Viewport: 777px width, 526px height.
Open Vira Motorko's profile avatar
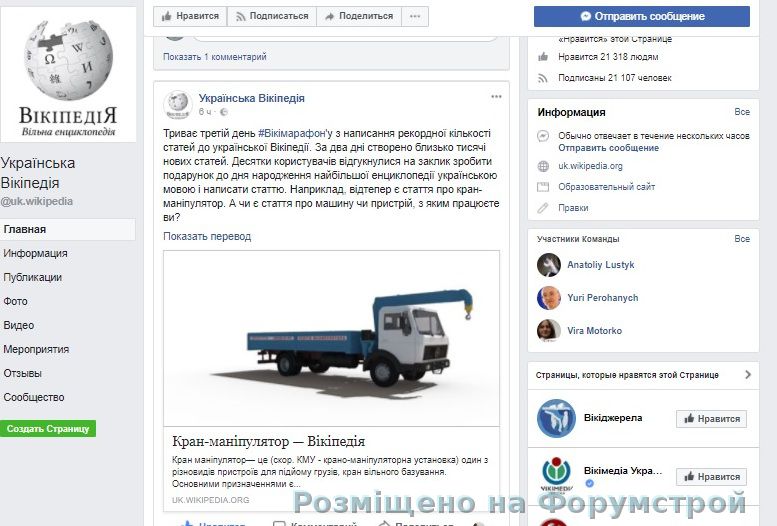coord(549,330)
